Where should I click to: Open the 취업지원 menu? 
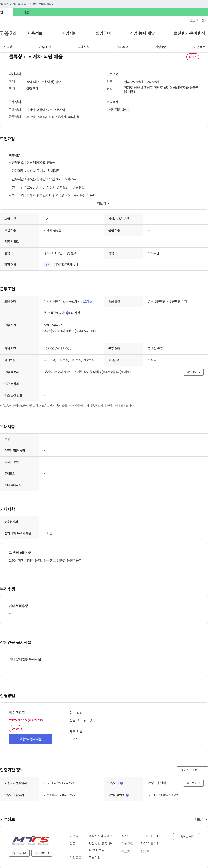pos(69,33)
